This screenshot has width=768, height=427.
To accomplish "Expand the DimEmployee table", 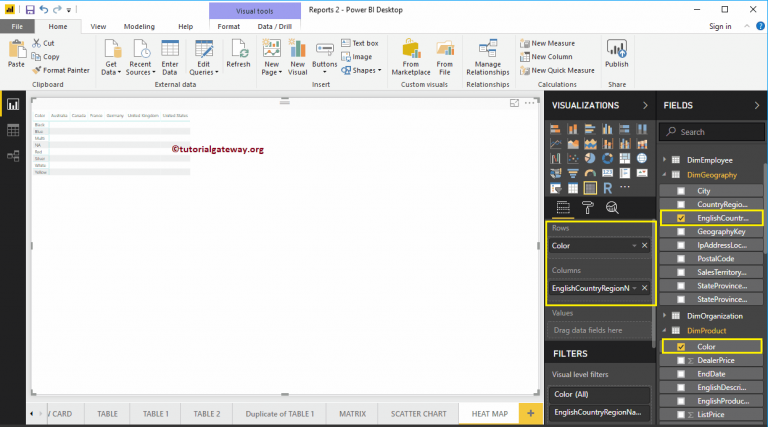I will [663, 160].
